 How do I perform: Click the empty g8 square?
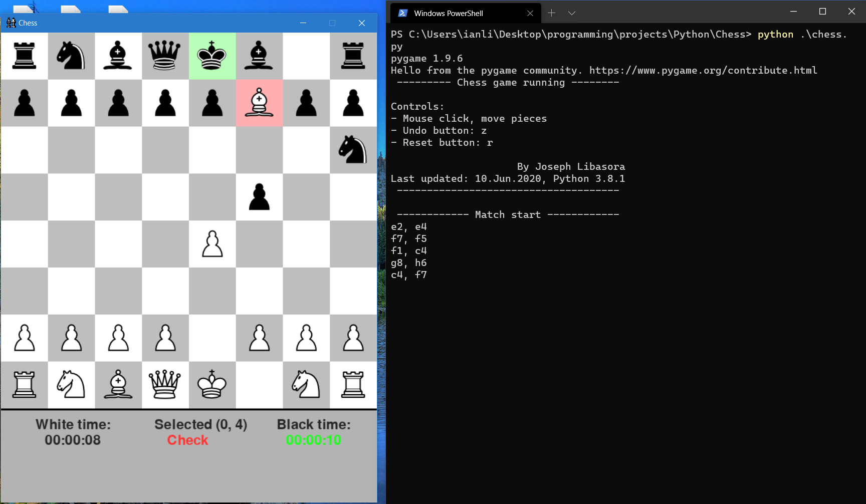click(x=306, y=56)
